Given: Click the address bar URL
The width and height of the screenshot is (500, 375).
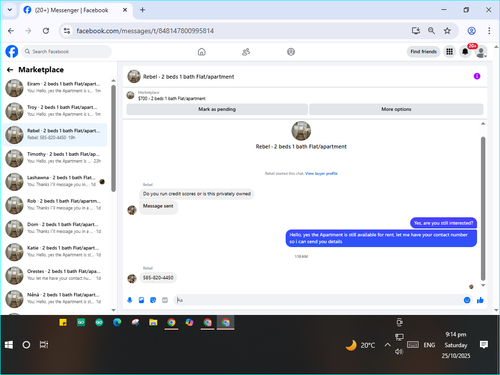Looking at the screenshot, I should 145,31.
